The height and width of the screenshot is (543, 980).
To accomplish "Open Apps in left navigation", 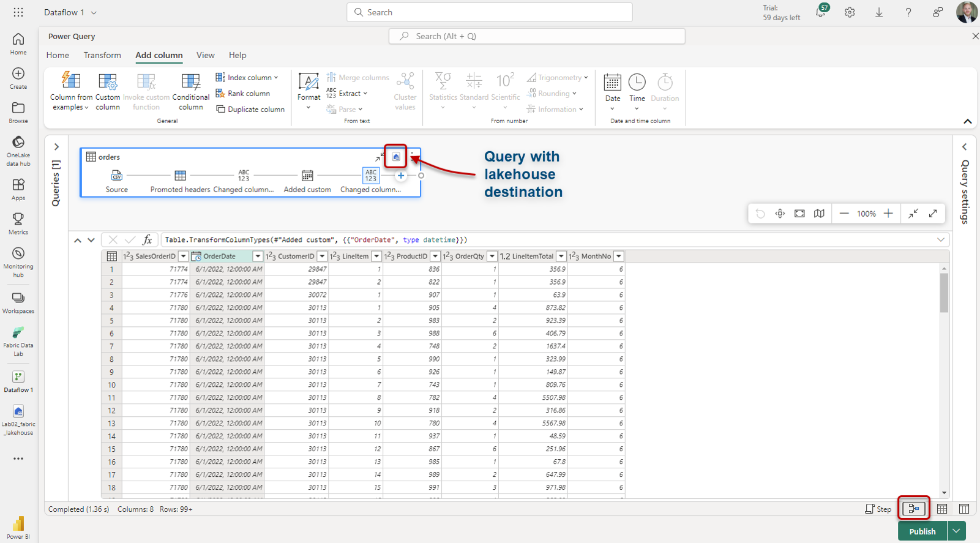I will [18, 190].
